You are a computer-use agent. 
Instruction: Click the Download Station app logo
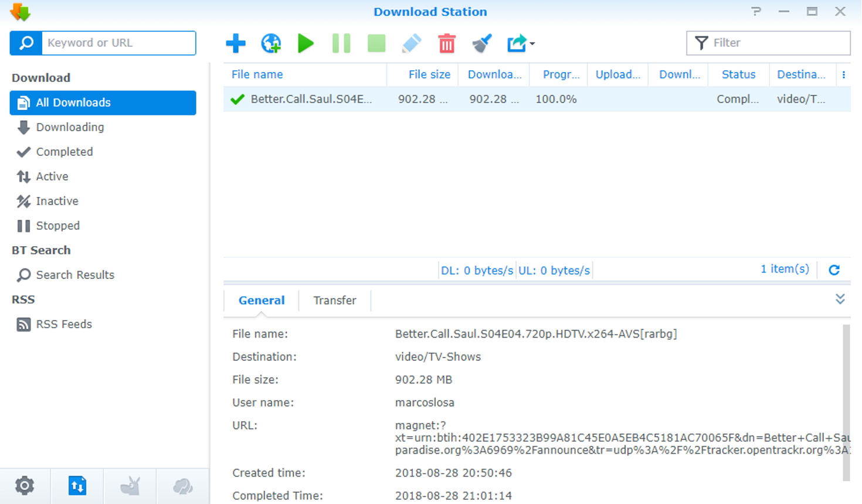[20, 12]
